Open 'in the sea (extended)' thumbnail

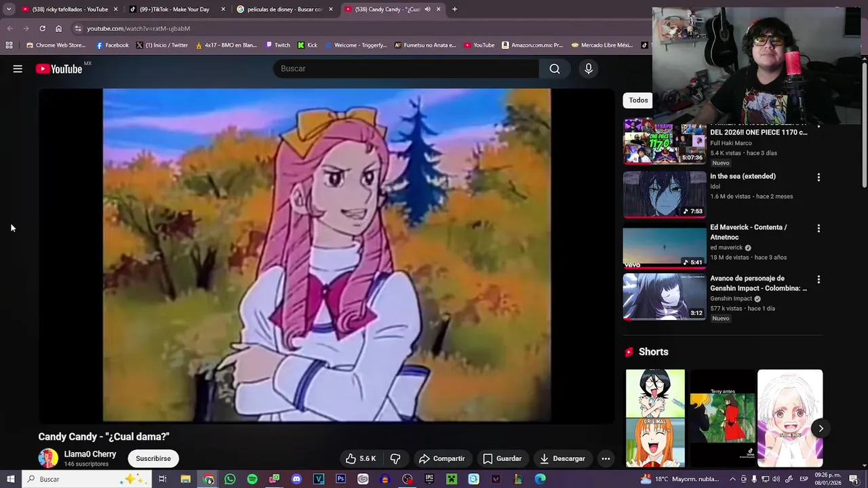665,194
